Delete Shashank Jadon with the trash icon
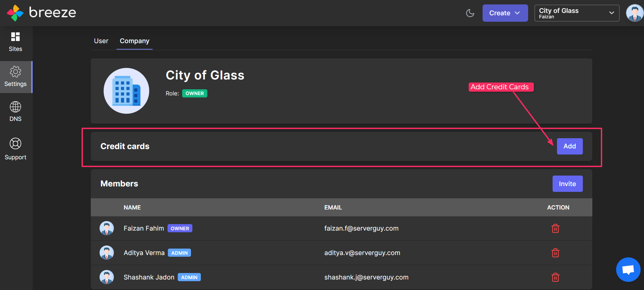644x290 pixels. click(x=555, y=277)
